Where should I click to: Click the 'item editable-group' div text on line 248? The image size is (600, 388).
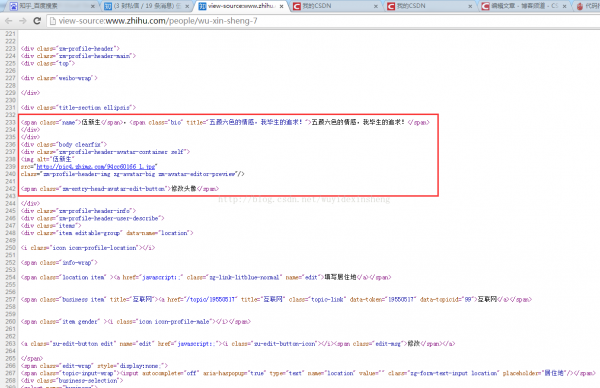click(x=107, y=233)
